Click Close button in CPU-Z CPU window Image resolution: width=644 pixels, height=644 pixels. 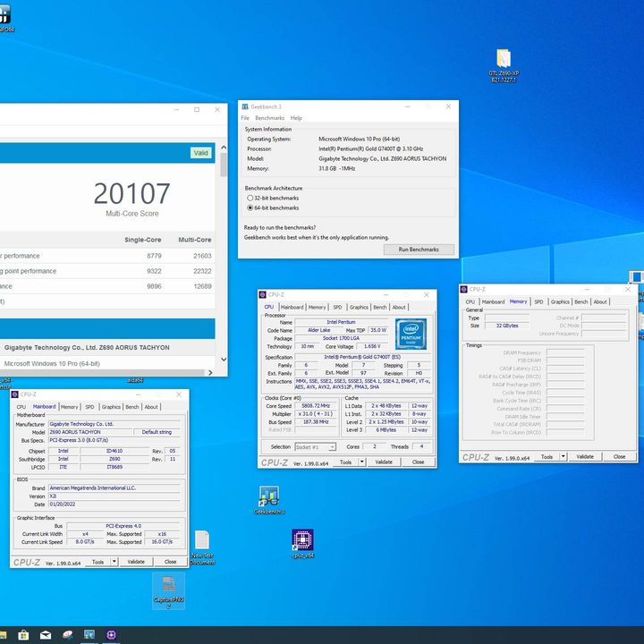pyautogui.click(x=418, y=462)
